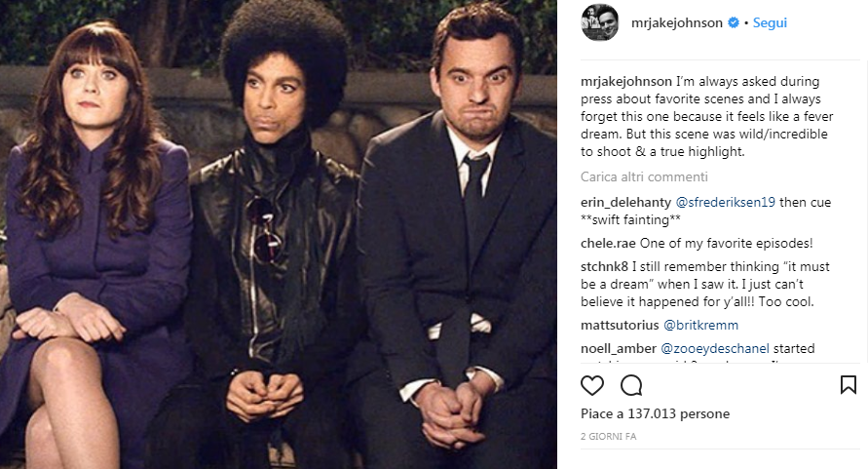Visit the noell_amber commenter profile

click(x=619, y=349)
